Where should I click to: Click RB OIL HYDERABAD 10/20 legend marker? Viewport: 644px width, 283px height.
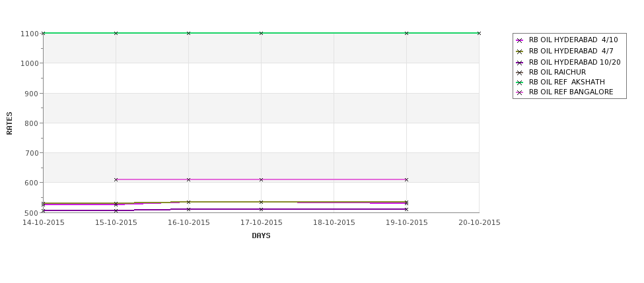point(520,63)
